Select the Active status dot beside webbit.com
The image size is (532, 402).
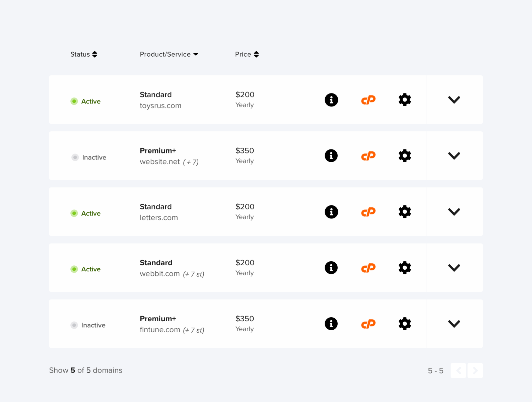[74, 269]
